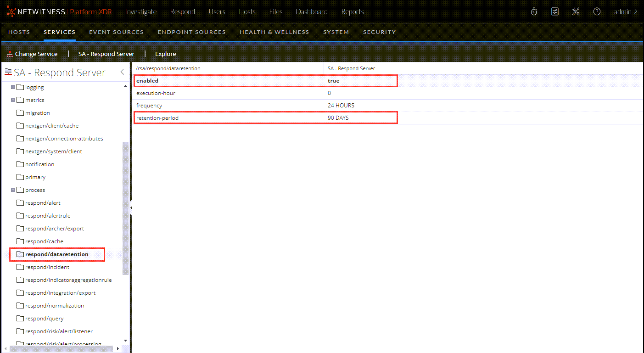Open the Files menu
The width and height of the screenshot is (644, 353).
click(x=276, y=12)
